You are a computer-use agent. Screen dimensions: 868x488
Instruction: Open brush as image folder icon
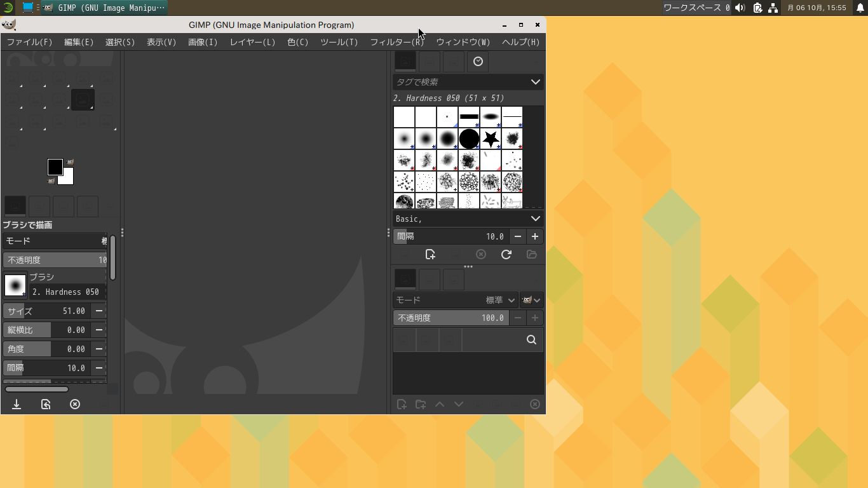532,254
